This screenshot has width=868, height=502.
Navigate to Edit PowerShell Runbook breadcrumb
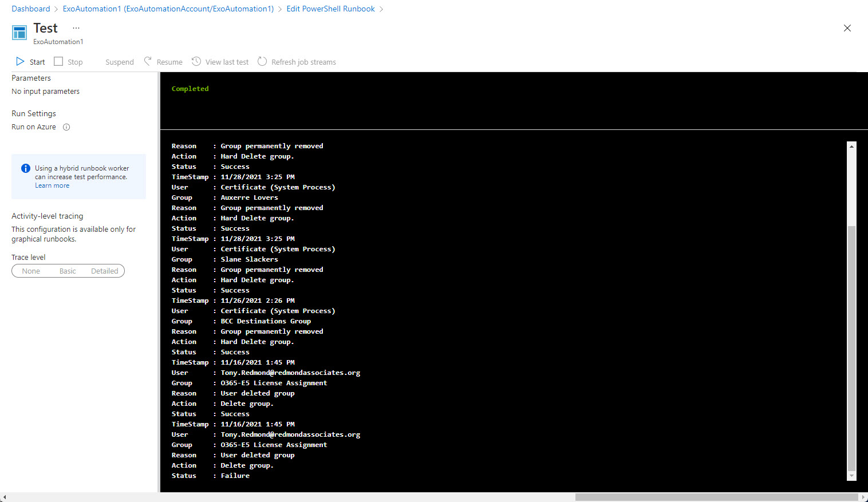click(330, 9)
